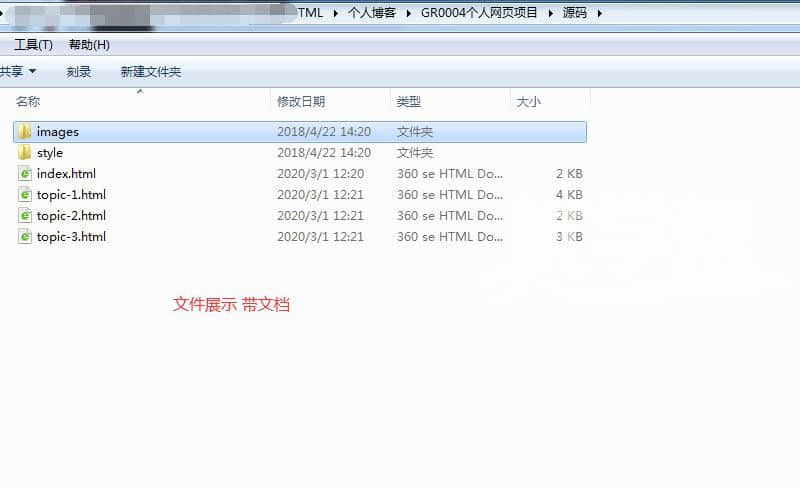The image size is (800, 488).
Task: Sort files by 大小 column header
Action: [528, 101]
